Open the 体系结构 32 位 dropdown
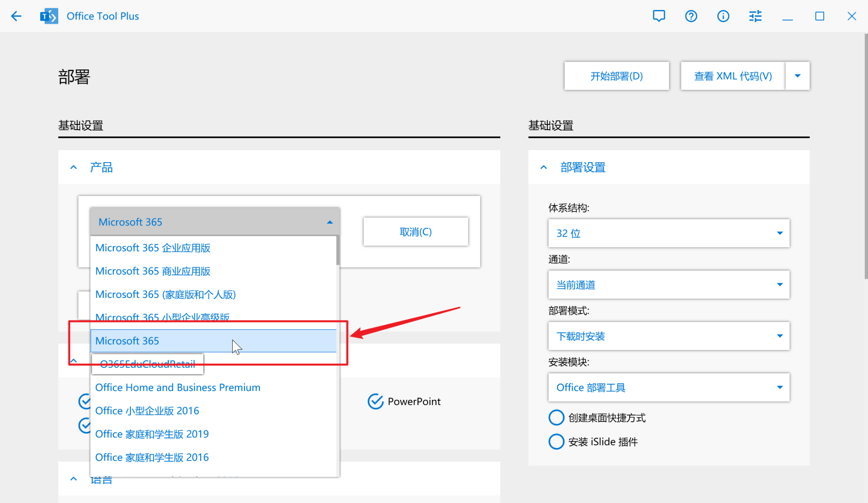868x503 pixels. coord(669,233)
